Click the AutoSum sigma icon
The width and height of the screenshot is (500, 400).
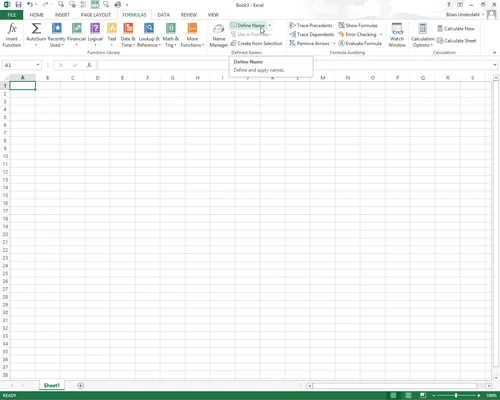(36, 29)
